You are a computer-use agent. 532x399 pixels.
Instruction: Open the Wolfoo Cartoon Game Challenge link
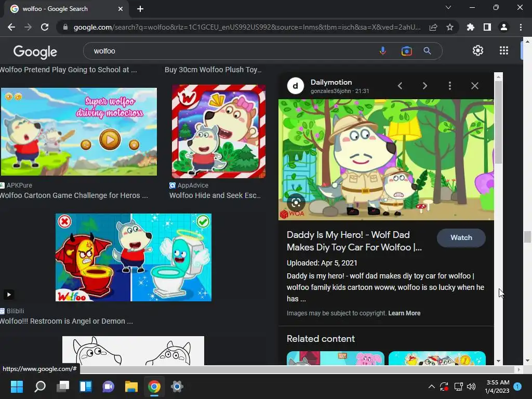click(x=74, y=195)
